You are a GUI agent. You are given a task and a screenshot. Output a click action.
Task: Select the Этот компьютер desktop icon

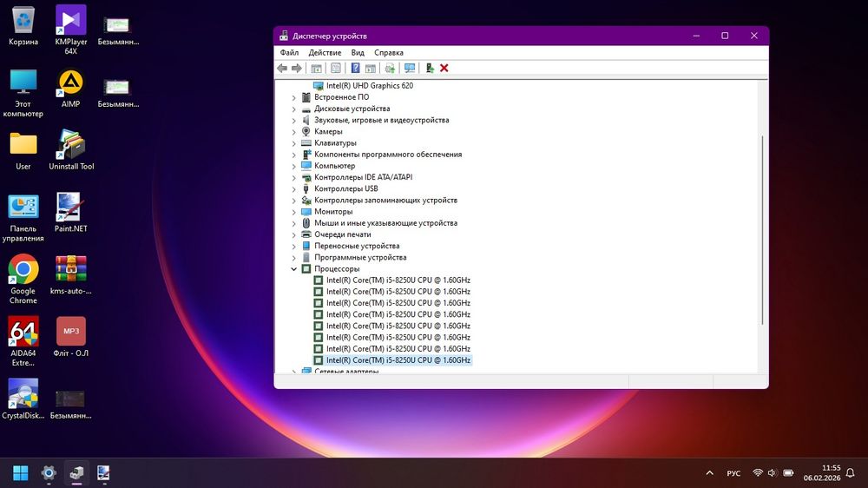23,93
